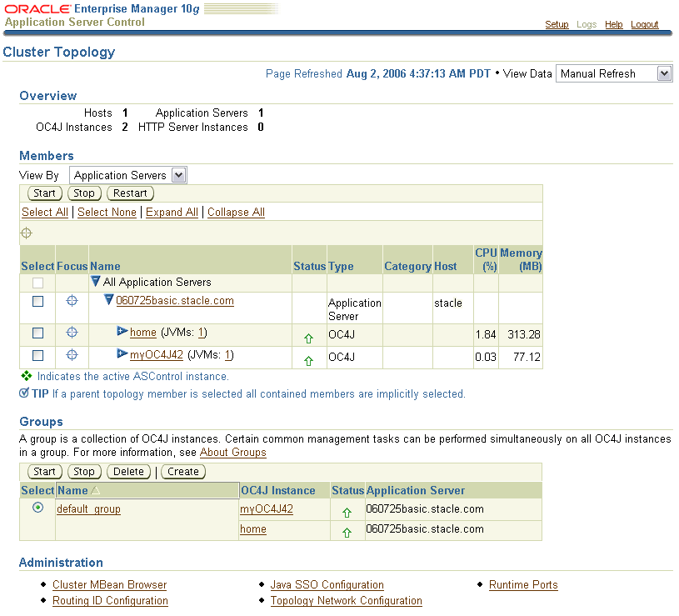
Task: Click the Select All link
Action: point(45,213)
